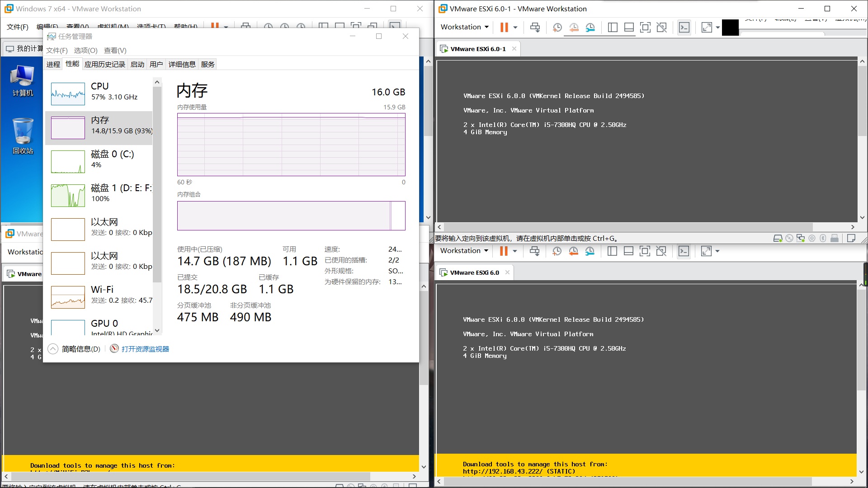The image size is (868, 488).
Task: Click the 打开资源监视器 link in Task Manager
Action: 145,348
